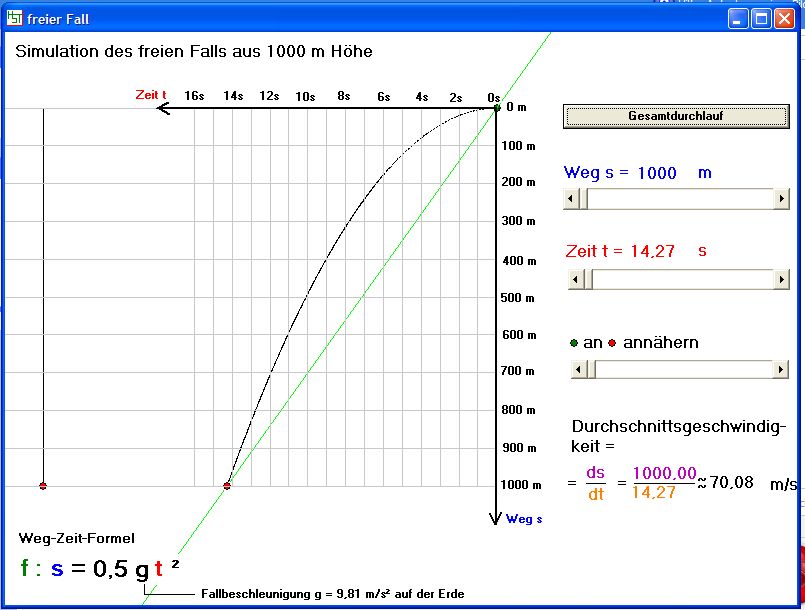Click the ds symbol in the fraction
The width and height of the screenshot is (805, 610).
pos(596,472)
